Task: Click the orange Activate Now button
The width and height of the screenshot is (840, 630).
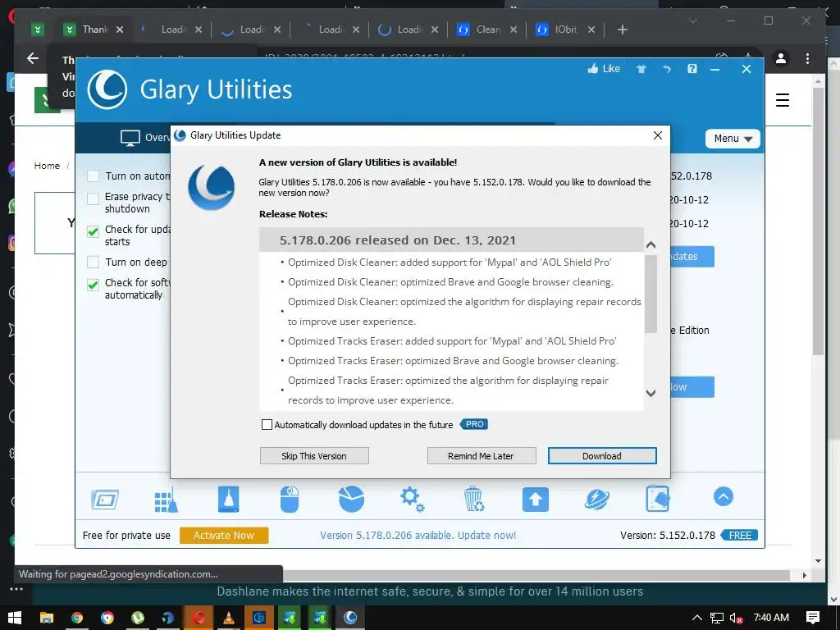Action: pos(224,535)
